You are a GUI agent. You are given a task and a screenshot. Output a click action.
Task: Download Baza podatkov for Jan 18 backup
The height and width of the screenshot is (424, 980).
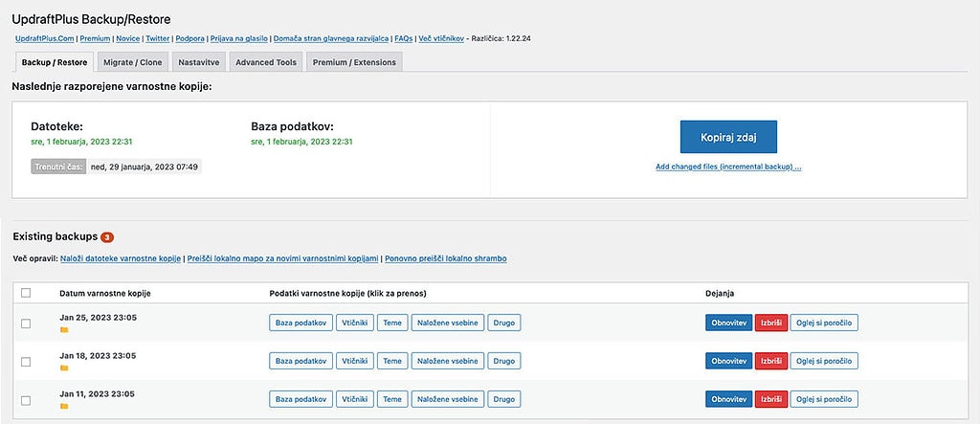301,361
